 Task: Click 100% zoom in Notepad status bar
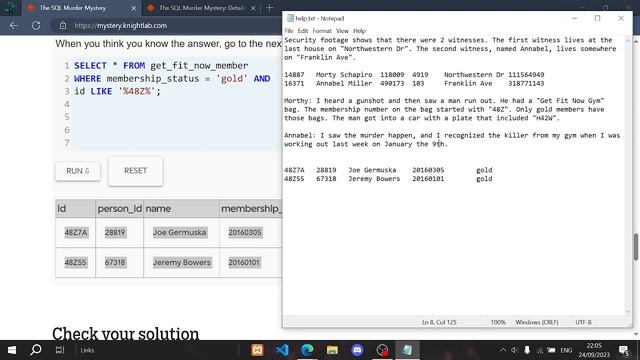tap(498, 322)
